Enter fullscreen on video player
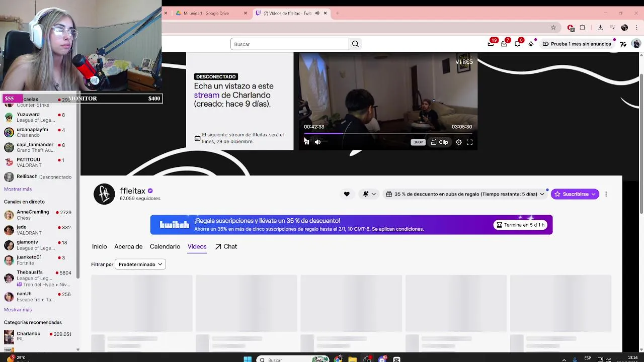The height and width of the screenshot is (362, 644). [x=469, y=142]
